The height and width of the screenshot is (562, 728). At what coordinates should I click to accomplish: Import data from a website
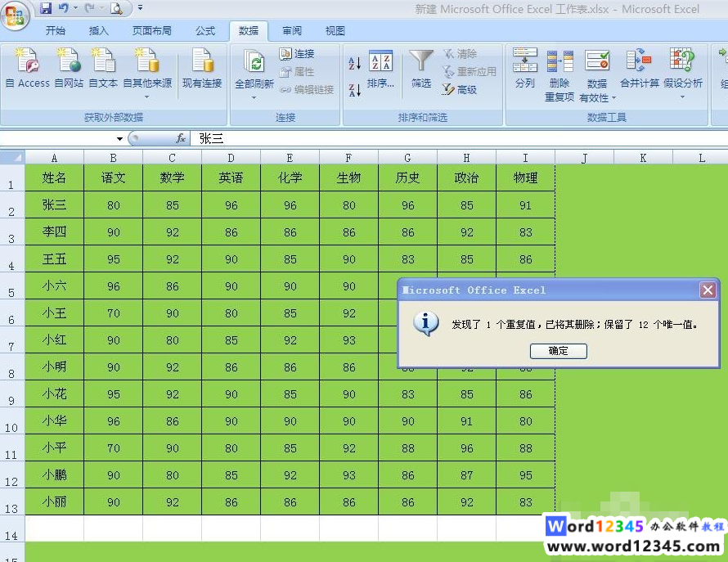point(69,68)
